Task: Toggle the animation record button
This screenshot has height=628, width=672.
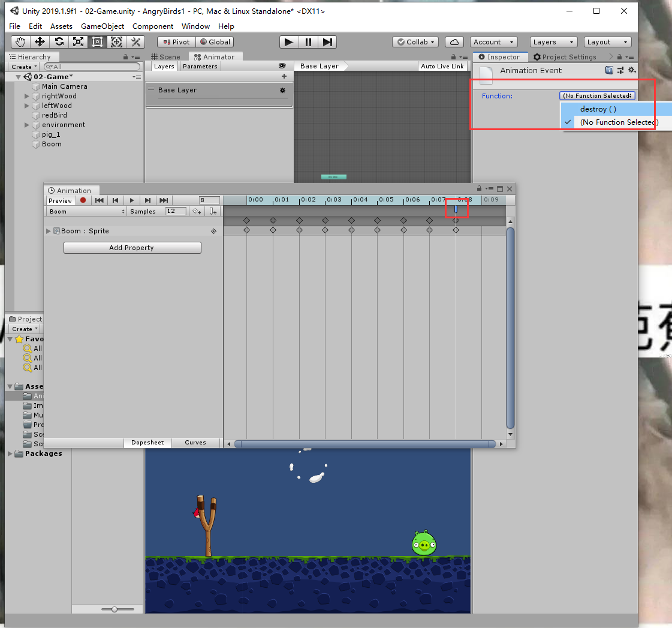Action: [83, 200]
